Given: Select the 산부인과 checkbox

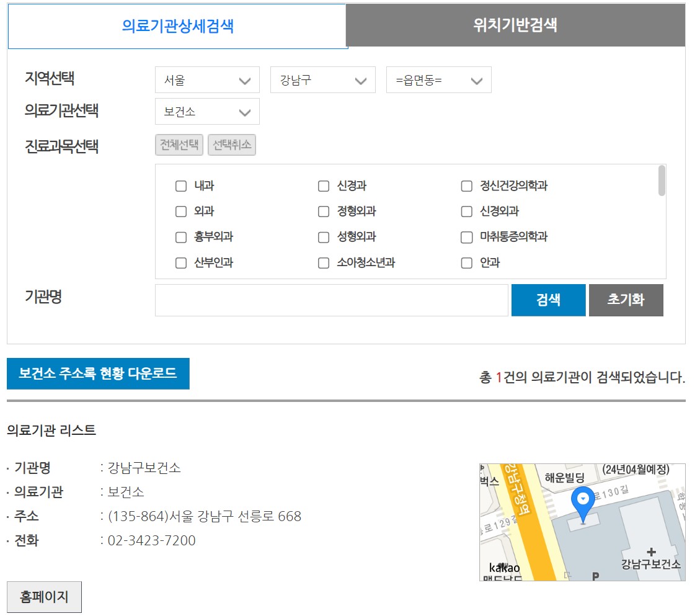Looking at the screenshot, I should (180, 262).
